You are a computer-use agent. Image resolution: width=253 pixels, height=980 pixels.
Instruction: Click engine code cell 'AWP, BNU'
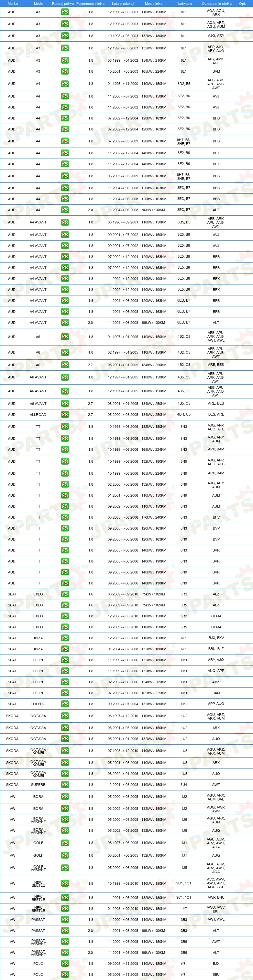click(216, 897)
